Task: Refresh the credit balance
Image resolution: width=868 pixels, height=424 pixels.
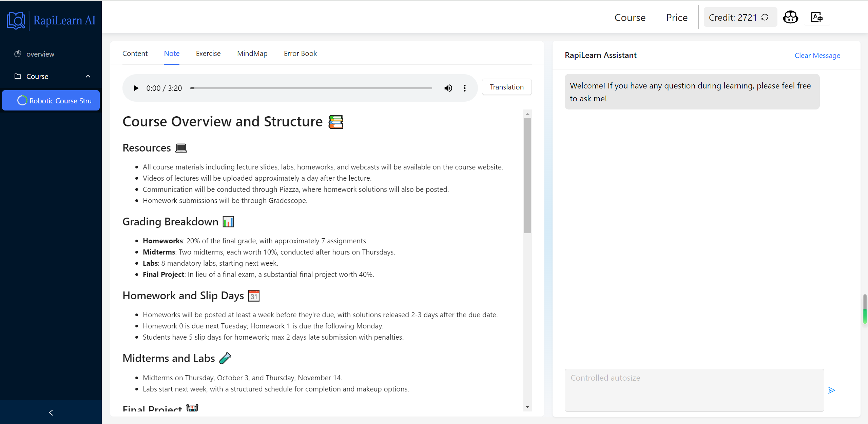Action: pyautogui.click(x=765, y=17)
